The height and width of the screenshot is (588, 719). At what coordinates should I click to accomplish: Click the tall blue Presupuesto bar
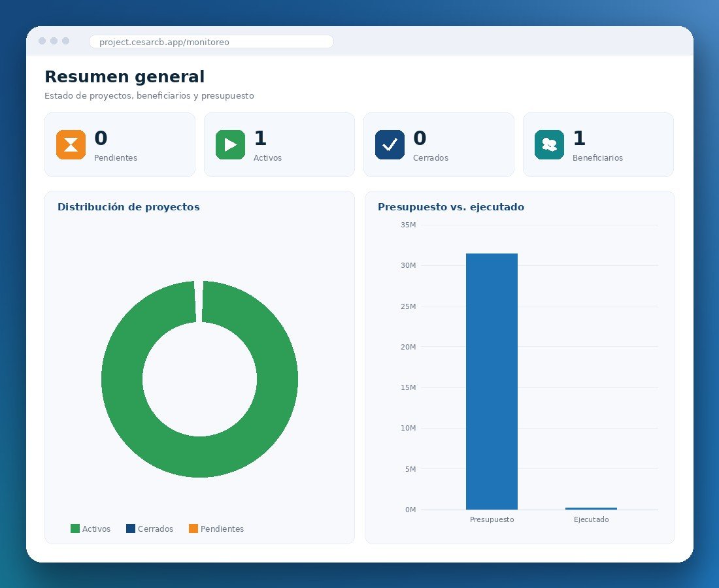(x=492, y=382)
